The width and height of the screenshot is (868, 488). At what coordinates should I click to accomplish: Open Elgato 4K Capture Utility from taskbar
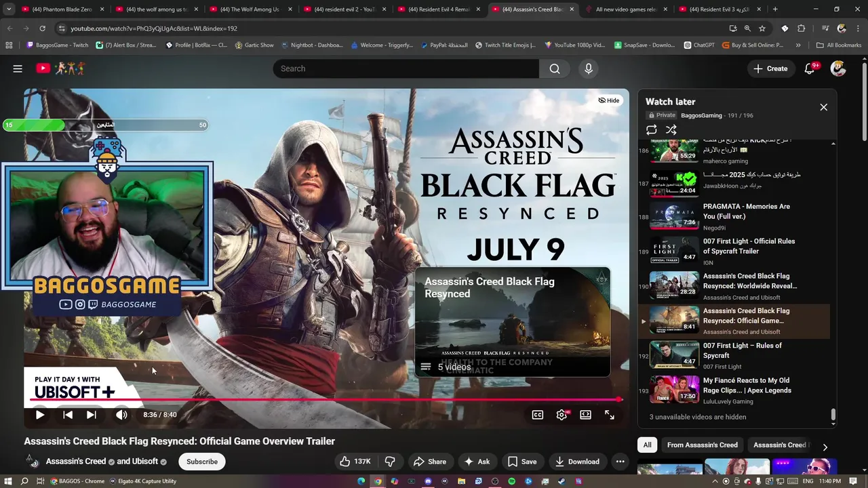(x=144, y=481)
